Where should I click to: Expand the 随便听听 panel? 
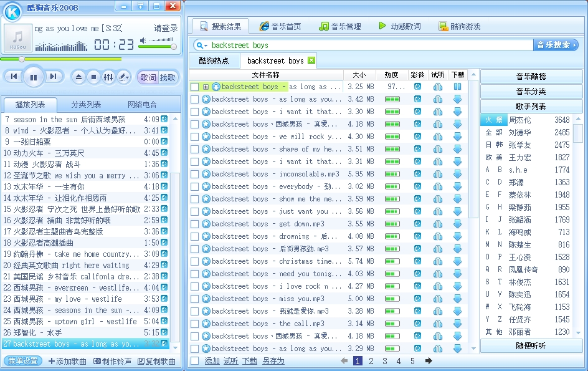(x=531, y=346)
